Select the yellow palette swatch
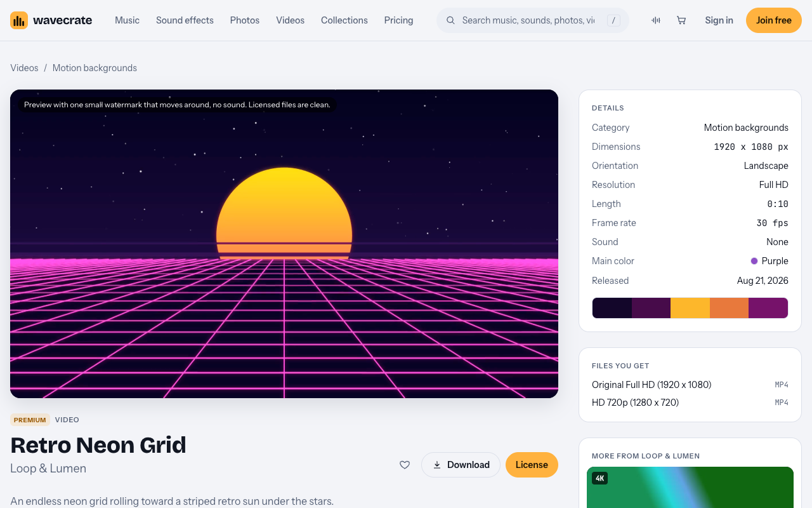The height and width of the screenshot is (508, 812). (x=690, y=308)
